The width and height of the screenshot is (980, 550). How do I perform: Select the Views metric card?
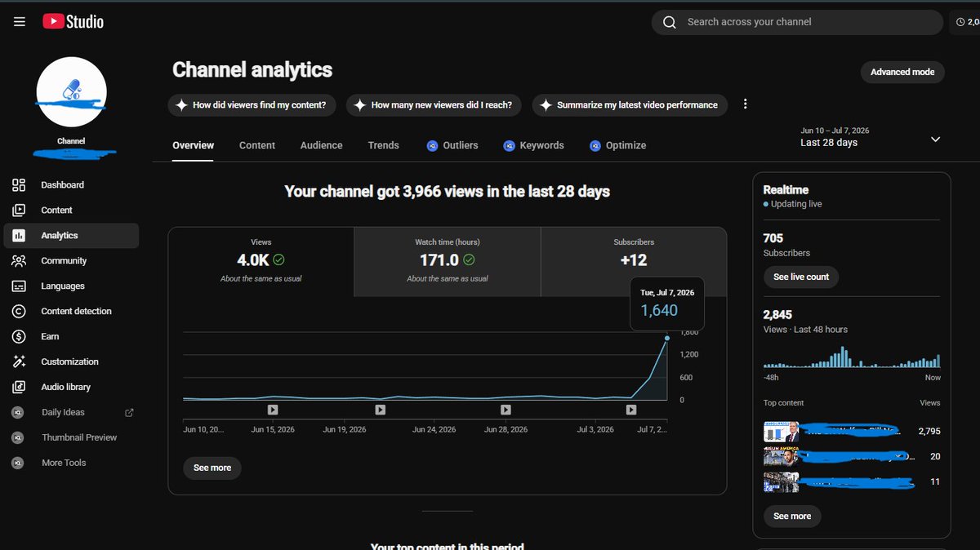point(261,261)
